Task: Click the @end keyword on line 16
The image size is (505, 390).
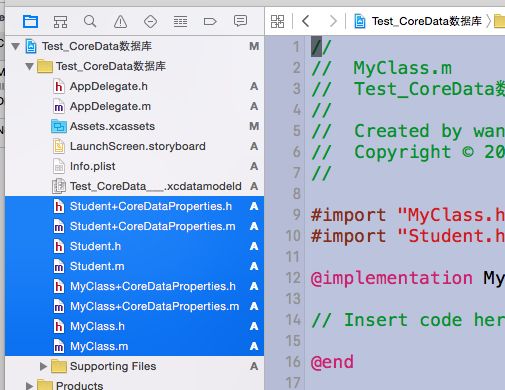Action: tap(332, 362)
